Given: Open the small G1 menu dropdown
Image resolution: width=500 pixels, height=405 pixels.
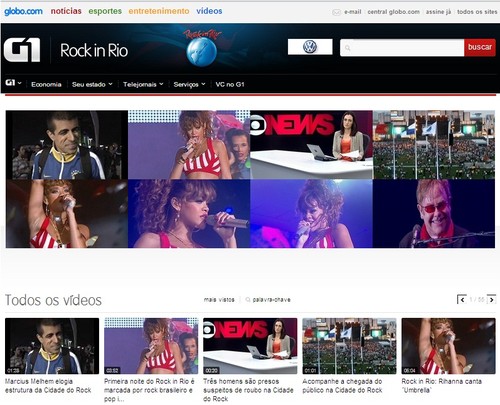Looking at the screenshot, I should click(14, 83).
